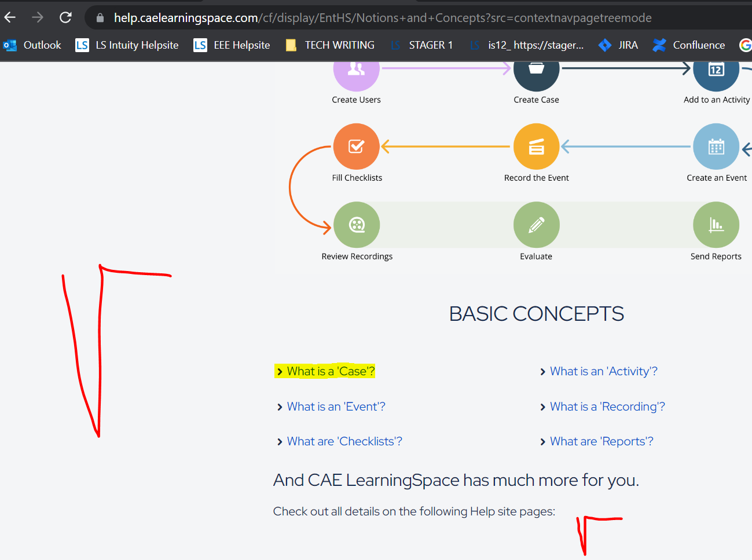Expand the What is a 'Recording'? chevron
This screenshot has height=560, width=752.
click(542, 407)
